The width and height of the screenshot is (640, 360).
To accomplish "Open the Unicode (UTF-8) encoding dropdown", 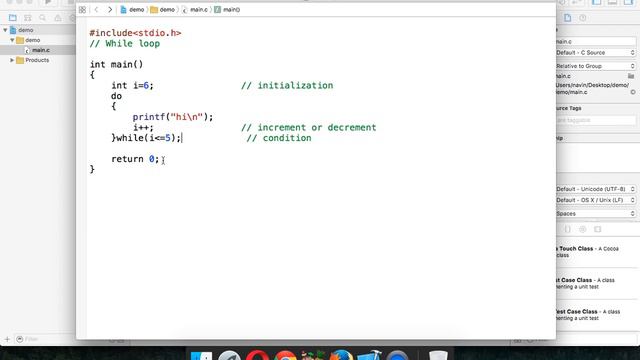I will point(596,189).
